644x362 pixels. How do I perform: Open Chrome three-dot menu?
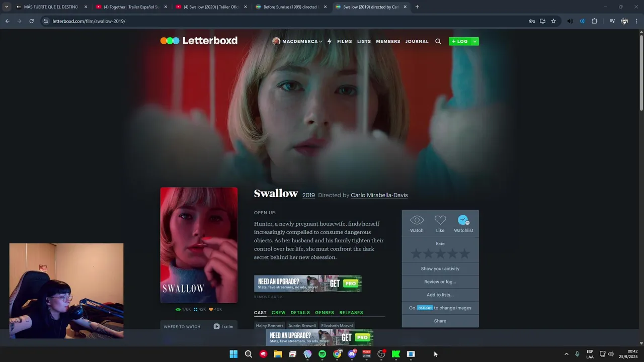pyautogui.click(x=636, y=21)
